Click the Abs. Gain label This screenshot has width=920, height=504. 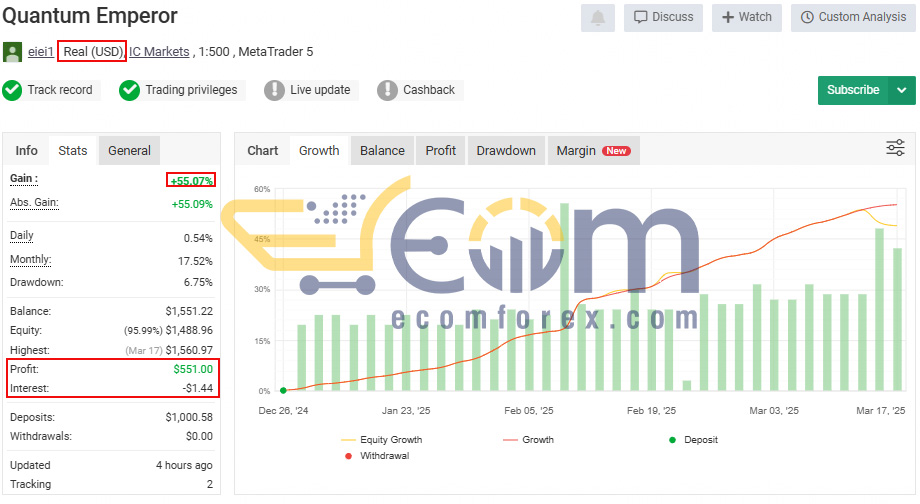pyautogui.click(x=34, y=203)
